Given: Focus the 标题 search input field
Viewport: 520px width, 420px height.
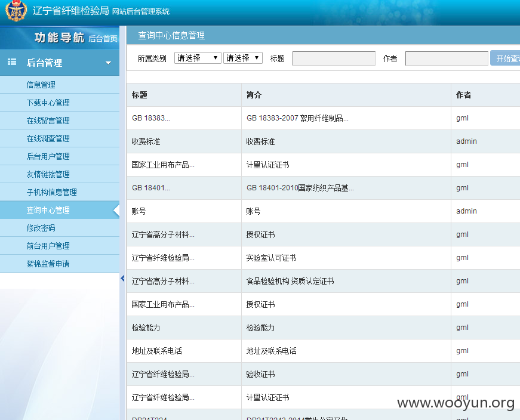Looking at the screenshot, I should [x=334, y=58].
